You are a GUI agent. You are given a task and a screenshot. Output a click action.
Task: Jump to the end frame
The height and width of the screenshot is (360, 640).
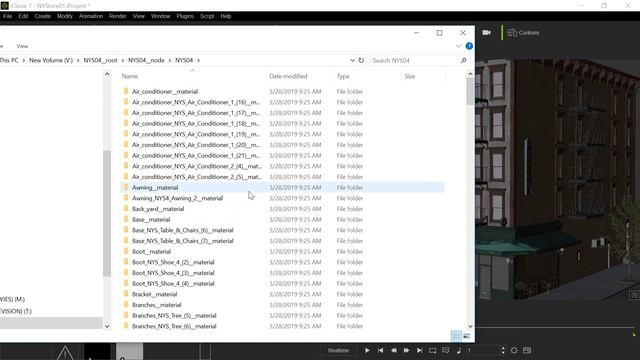[420, 350]
